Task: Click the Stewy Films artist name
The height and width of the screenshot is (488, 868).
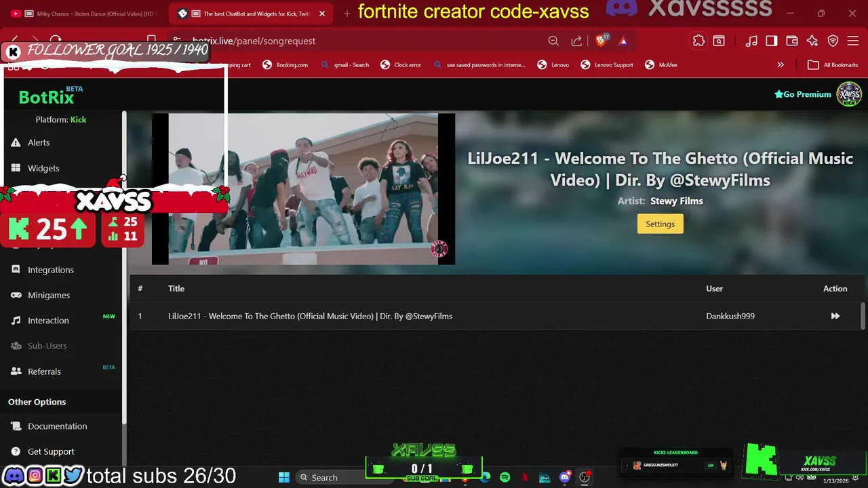Action: coord(676,201)
